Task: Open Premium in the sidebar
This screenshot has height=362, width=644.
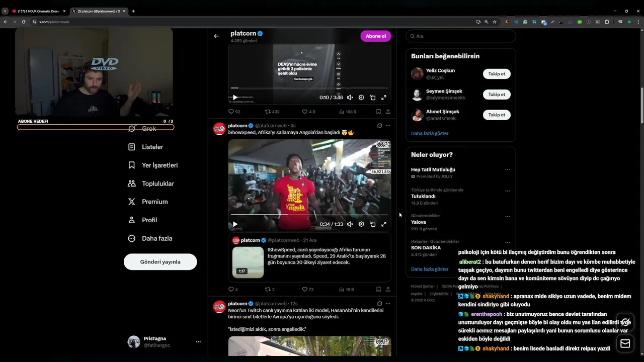Action: click(148, 202)
